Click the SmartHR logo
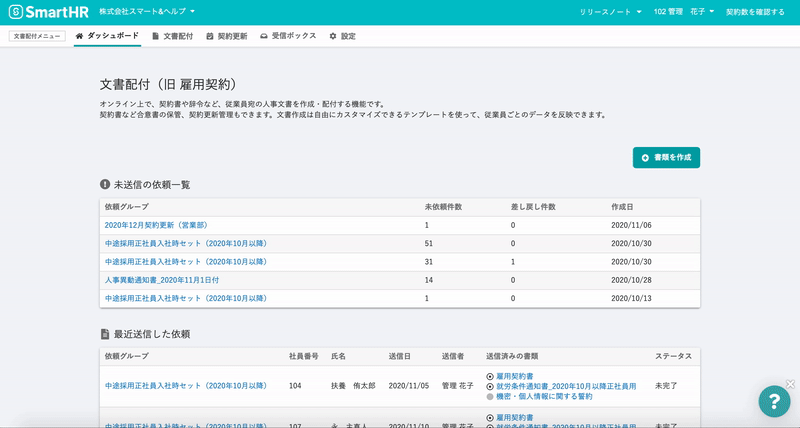The width and height of the screenshot is (800, 428). pyautogui.click(x=48, y=12)
